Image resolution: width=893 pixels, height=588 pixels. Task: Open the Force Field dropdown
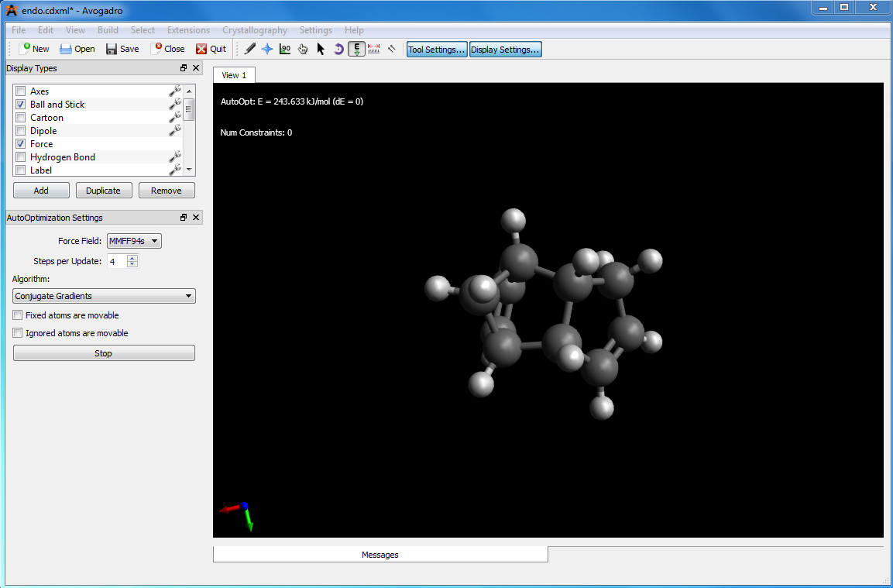pyautogui.click(x=134, y=241)
